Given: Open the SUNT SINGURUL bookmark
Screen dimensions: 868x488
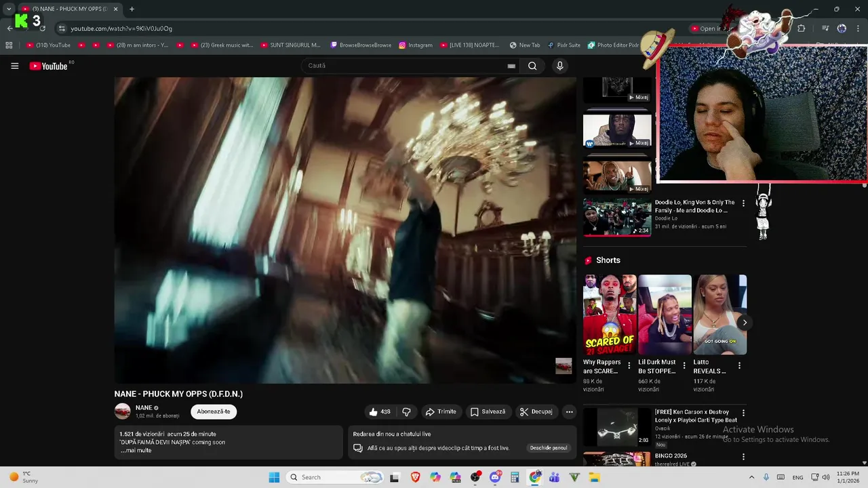Looking at the screenshot, I should pos(290,45).
